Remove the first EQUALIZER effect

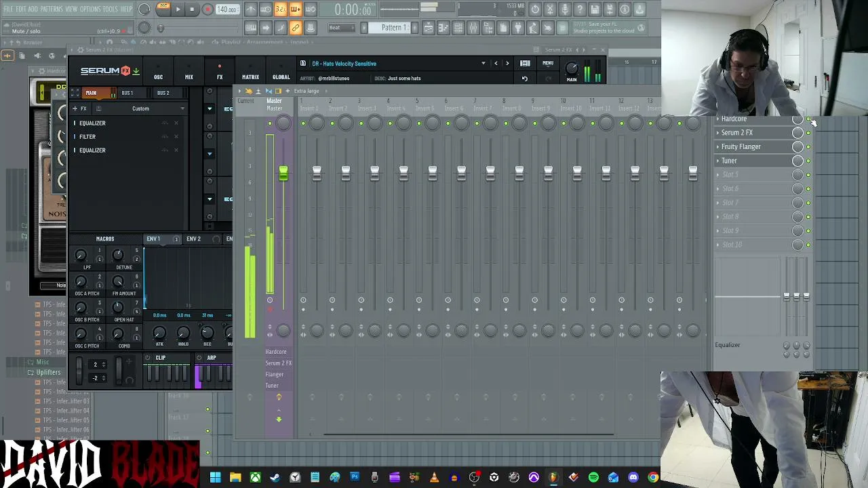coord(176,123)
